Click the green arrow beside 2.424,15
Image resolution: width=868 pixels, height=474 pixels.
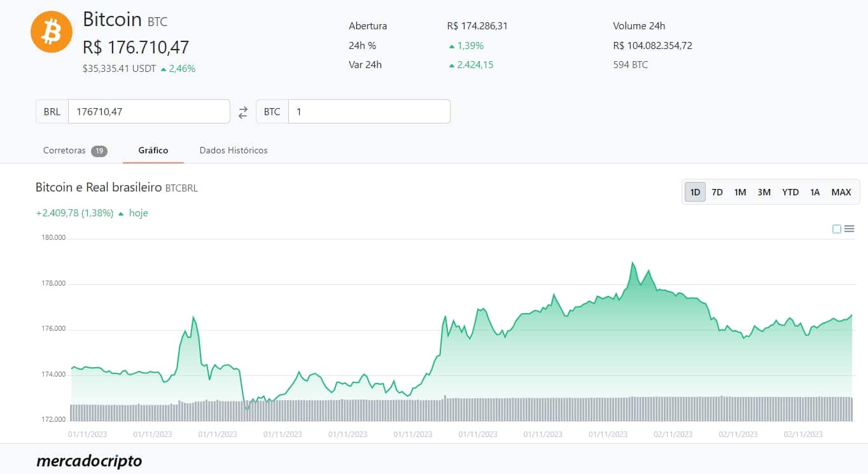tap(452, 65)
